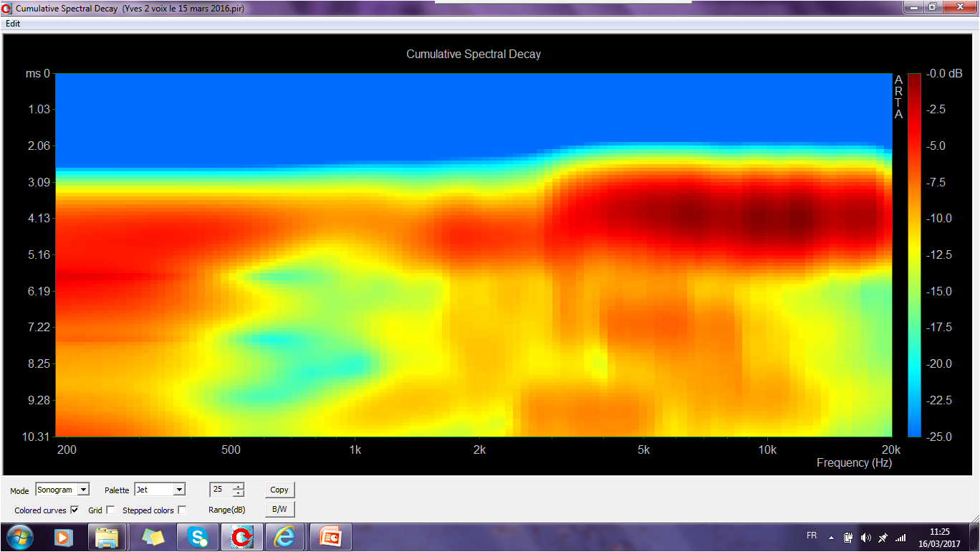Click the speaker volume tray icon
The height and width of the screenshot is (552, 980).
866,537
